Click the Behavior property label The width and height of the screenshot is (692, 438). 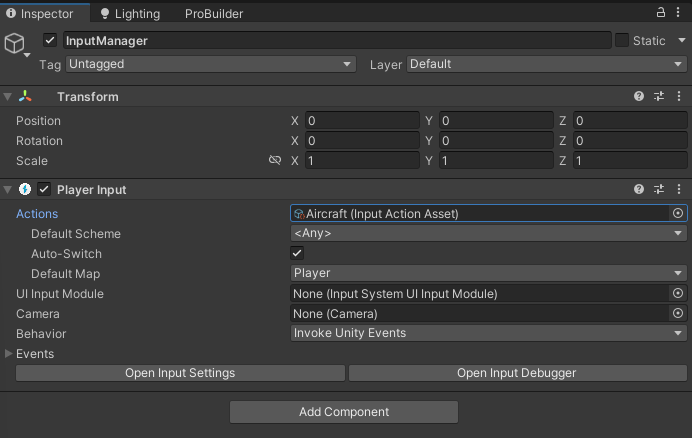tap(41, 333)
